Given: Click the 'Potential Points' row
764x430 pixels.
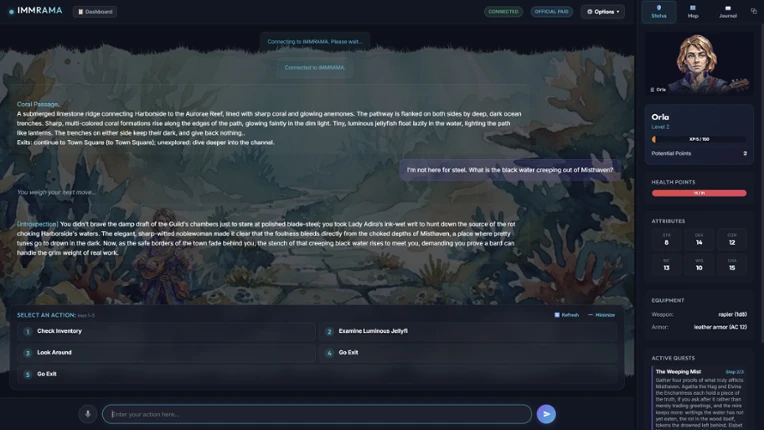Looking at the screenshot, I should tap(699, 153).
